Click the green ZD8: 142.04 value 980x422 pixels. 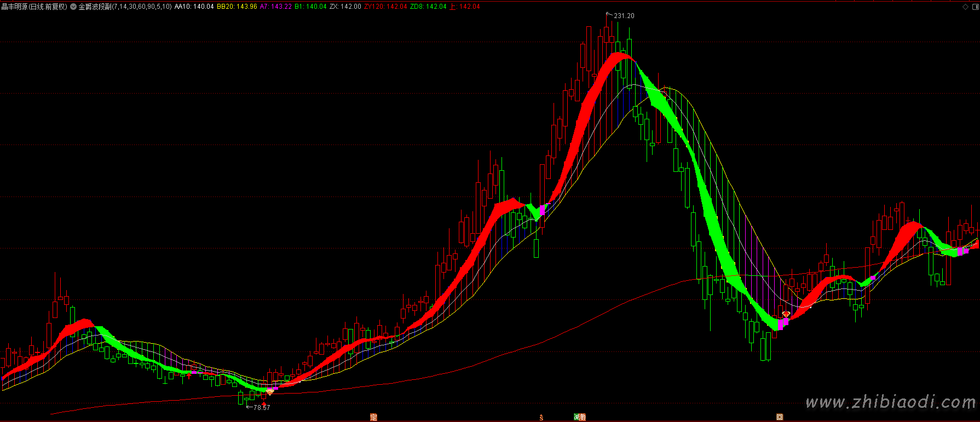pos(428,7)
